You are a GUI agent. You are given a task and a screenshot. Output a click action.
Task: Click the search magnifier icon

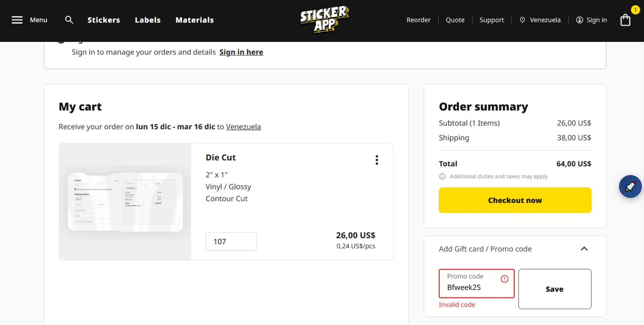(x=69, y=20)
